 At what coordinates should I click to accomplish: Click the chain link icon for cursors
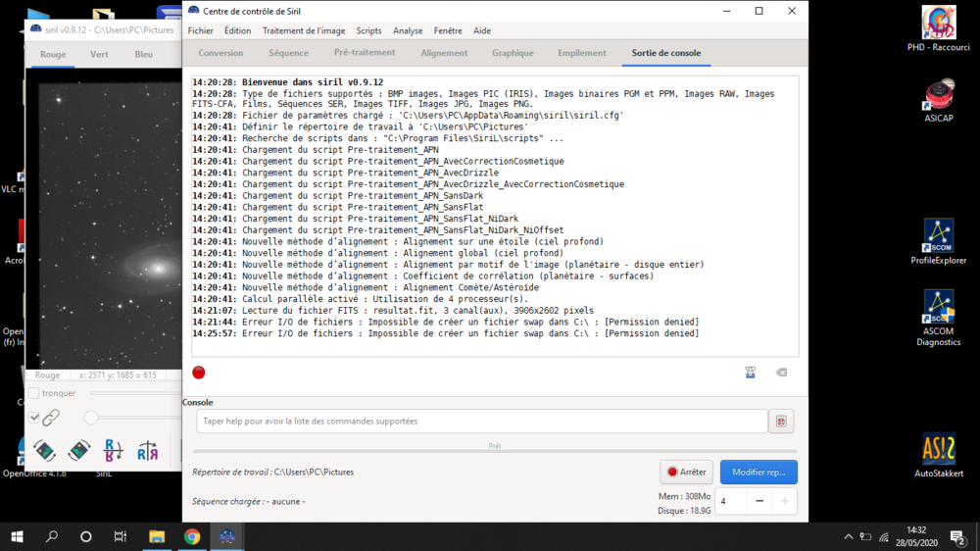[x=51, y=417]
